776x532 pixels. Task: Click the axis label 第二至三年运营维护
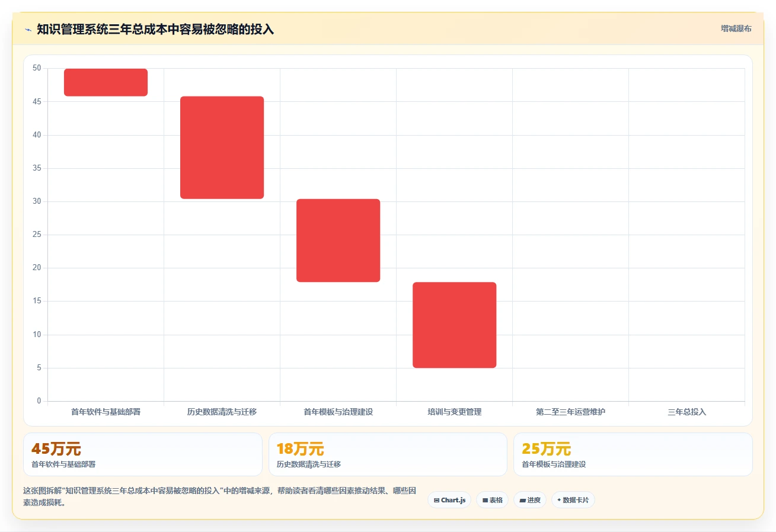(x=570, y=412)
